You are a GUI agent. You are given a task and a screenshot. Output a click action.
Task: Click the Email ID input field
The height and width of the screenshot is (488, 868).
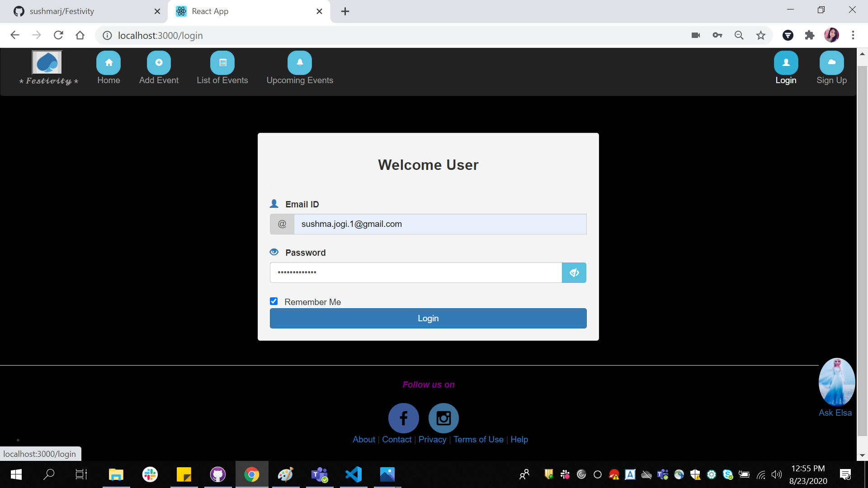point(440,224)
